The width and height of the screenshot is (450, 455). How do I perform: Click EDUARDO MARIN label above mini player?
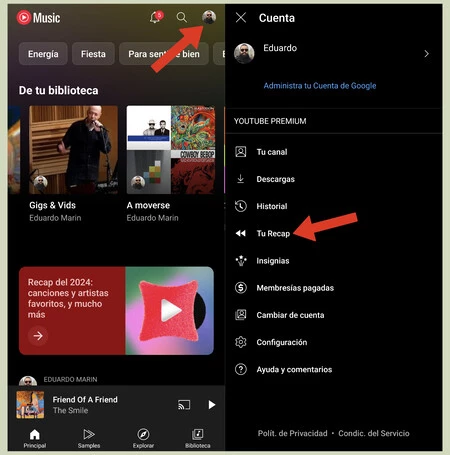point(70,379)
